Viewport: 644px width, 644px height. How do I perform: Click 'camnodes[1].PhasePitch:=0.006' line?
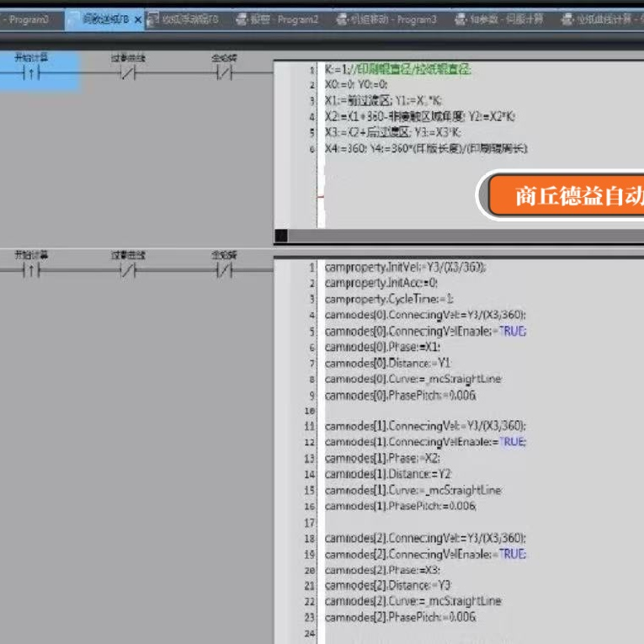coord(401,506)
